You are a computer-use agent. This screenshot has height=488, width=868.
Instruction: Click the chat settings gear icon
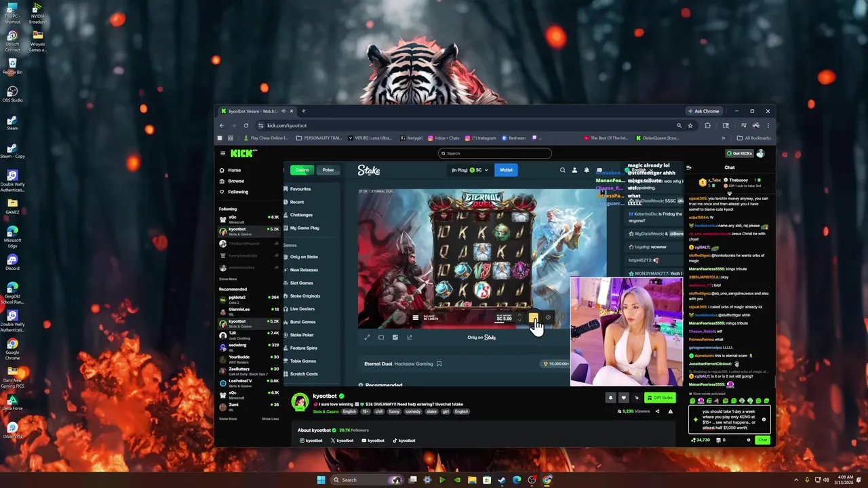[x=749, y=440]
